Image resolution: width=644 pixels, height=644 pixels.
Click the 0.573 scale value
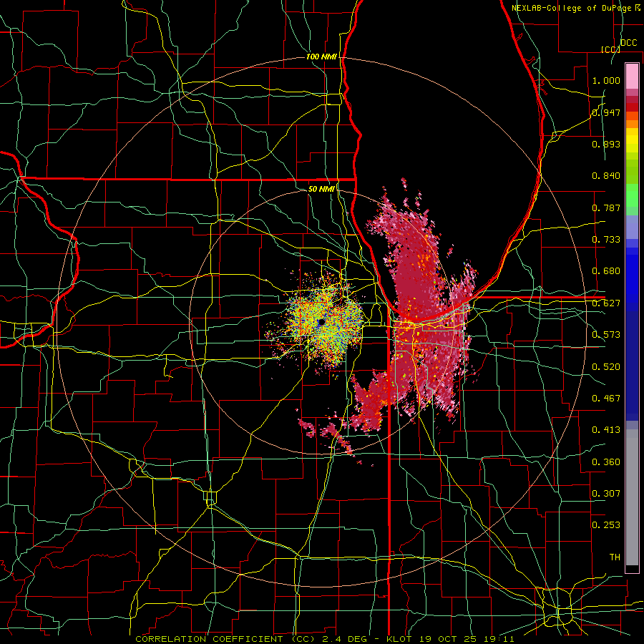pyautogui.click(x=606, y=335)
